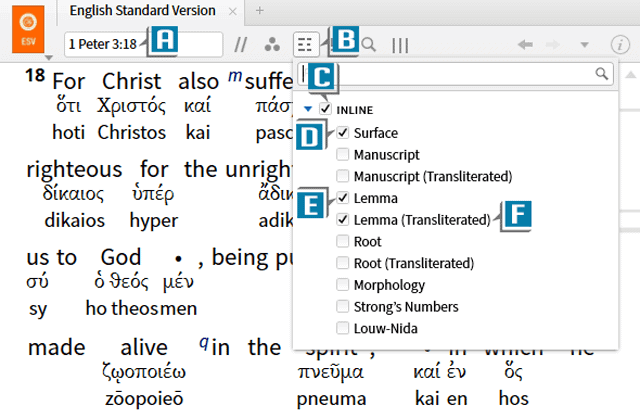The image size is (640, 418).
Task: Click the search magnifier in toolbar
Action: [x=370, y=45]
